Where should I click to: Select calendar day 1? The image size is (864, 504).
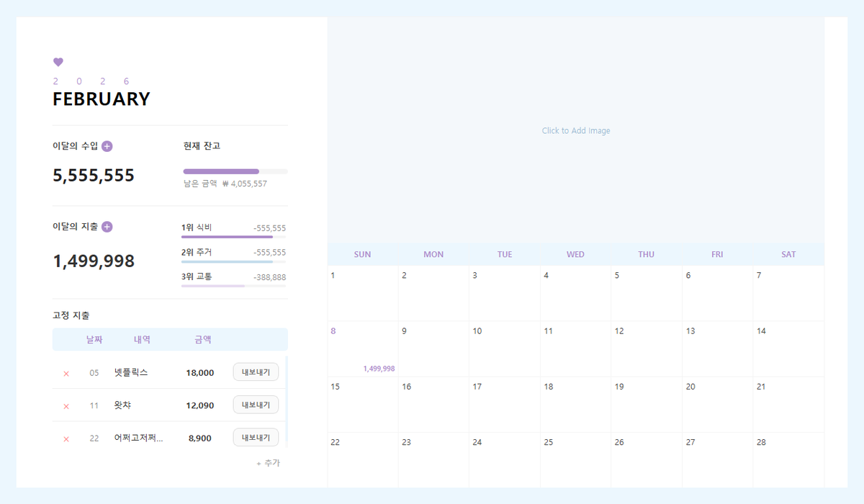pos(363,293)
